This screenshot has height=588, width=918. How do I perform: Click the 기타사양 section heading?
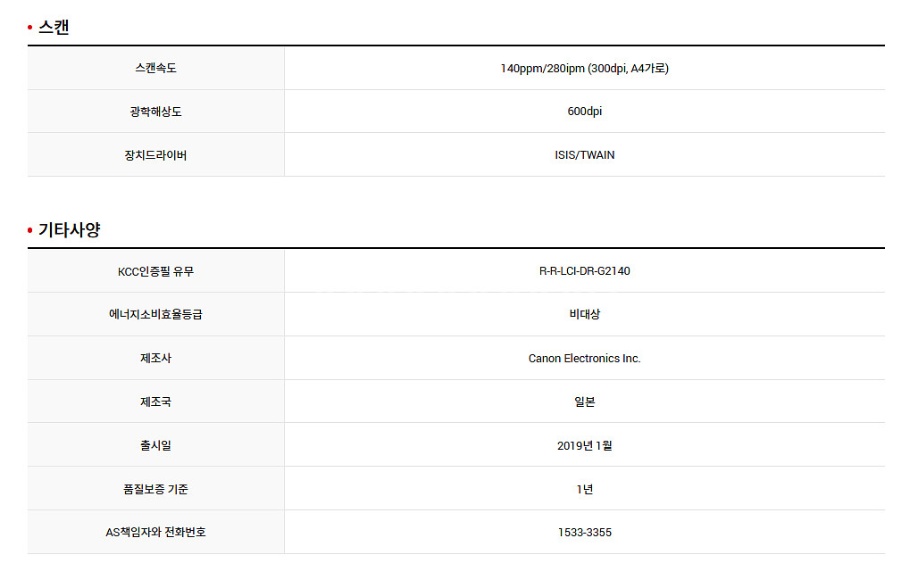coord(69,230)
